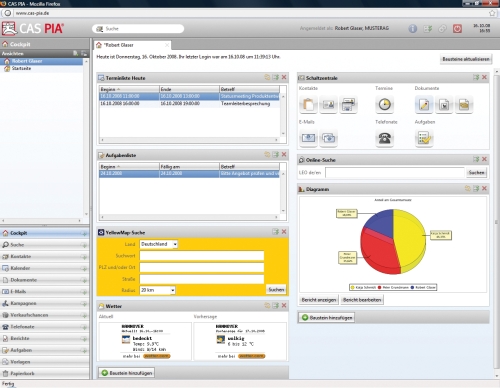This screenshot has height=388, width=500.
Task: Click the checklist icon under Aufgaben
Action: coord(424,138)
